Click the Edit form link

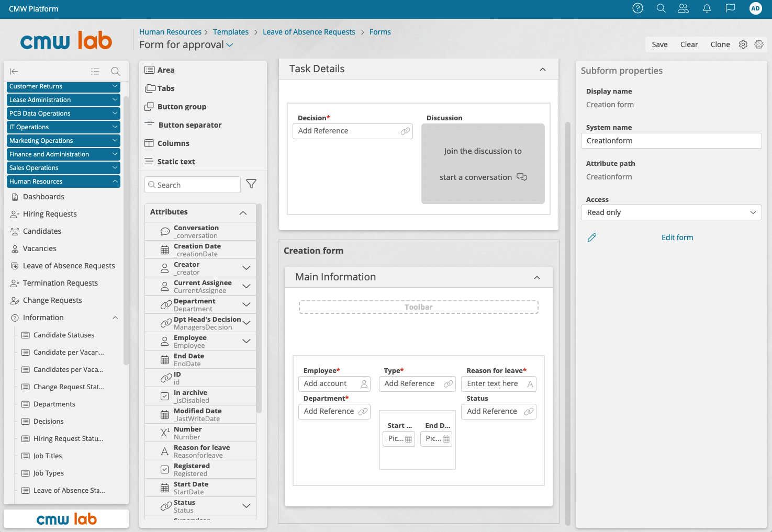pos(677,237)
